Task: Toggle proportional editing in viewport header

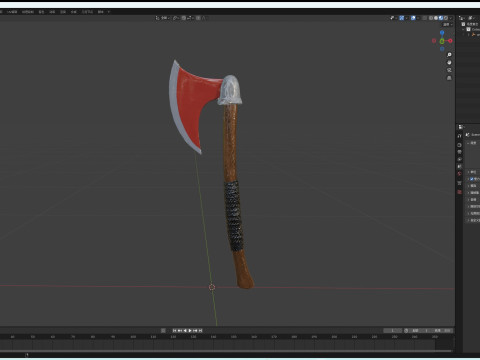Action: pyautogui.click(x=198, y=18)
